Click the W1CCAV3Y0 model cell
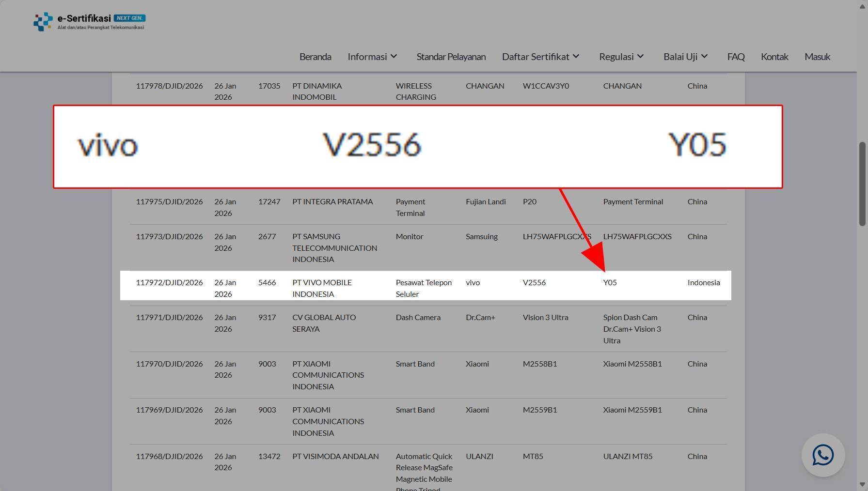Viewport: 868px width, 491px height. tap(546, 86)
